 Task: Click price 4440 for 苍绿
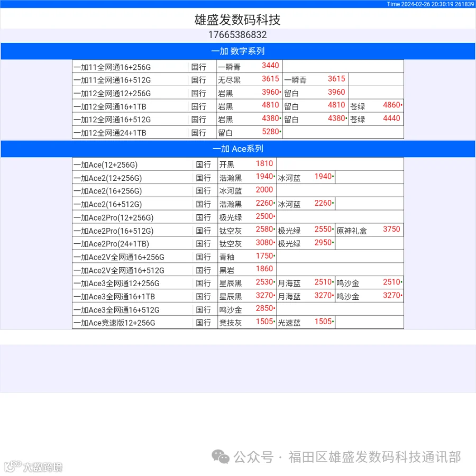point(391,118)
